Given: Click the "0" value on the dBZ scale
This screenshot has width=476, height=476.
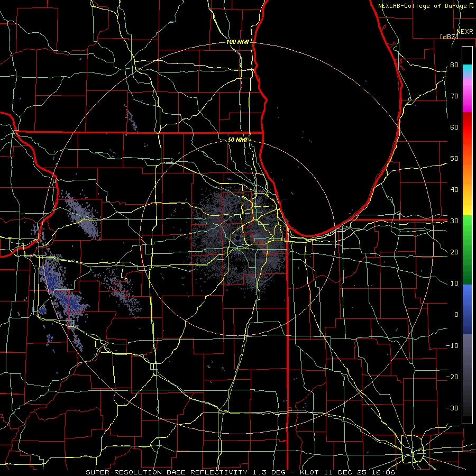Looking at the screenshot, I should tap(456, 315).
